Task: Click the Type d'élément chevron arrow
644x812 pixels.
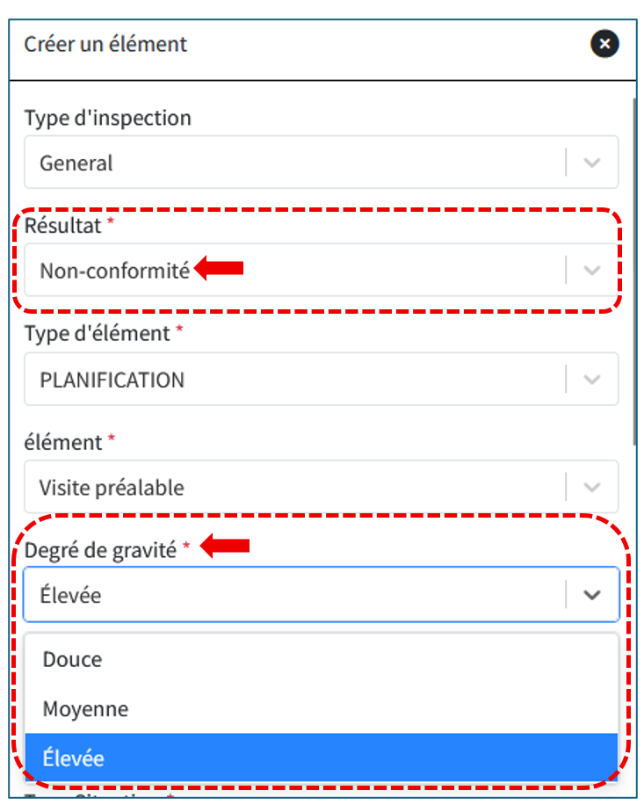Action: coord(592,380)
